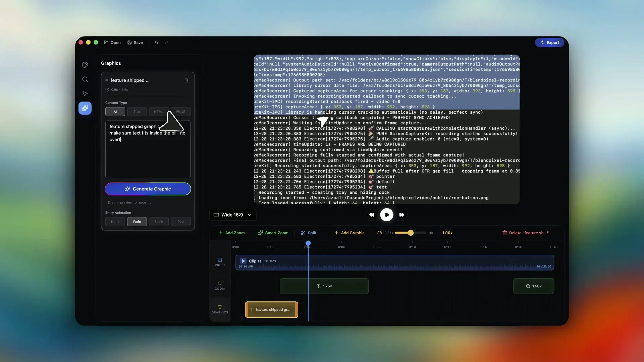Delete the feature shipped graphic via trash icon
644x362 pixels.
(186, 80)
